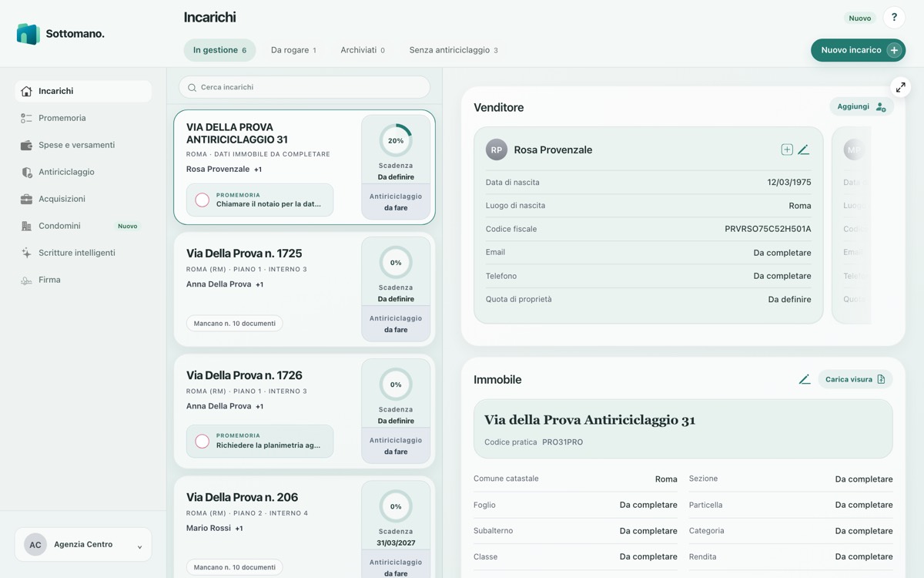924x578 pixels.
Task: Open the Via Della Prova n. 1726 card
Action: (305, 412)
